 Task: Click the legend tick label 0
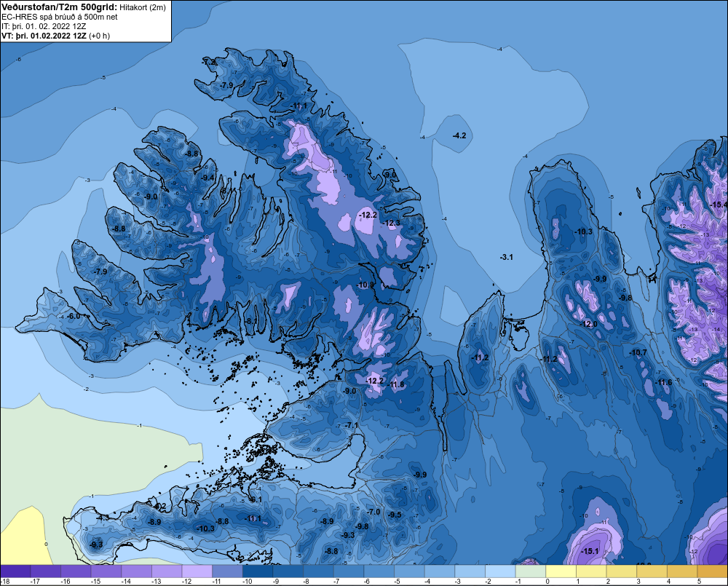pos(547,582)
